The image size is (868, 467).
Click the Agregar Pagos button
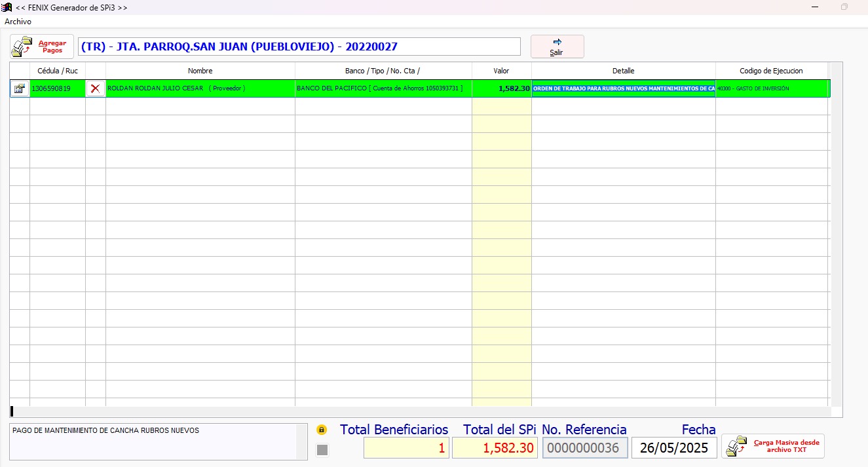point(42,47)
